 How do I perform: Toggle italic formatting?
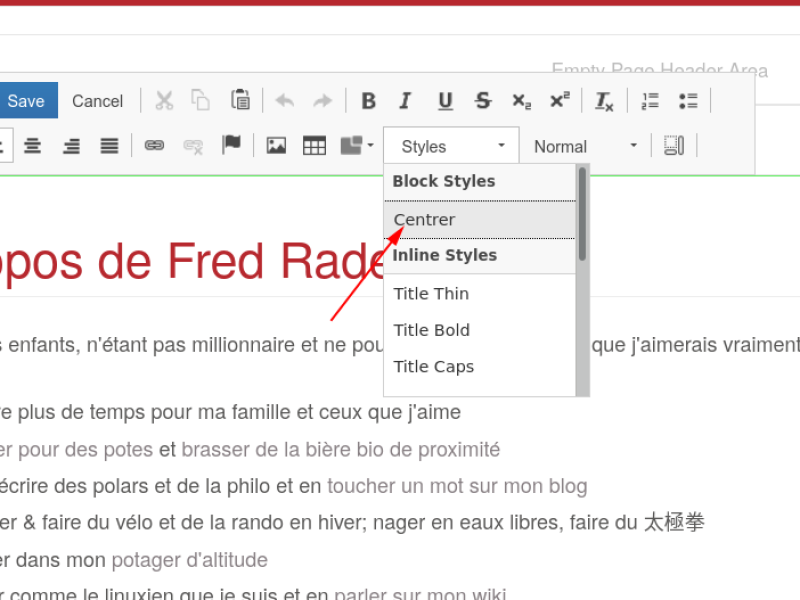(x=406, y=101)
